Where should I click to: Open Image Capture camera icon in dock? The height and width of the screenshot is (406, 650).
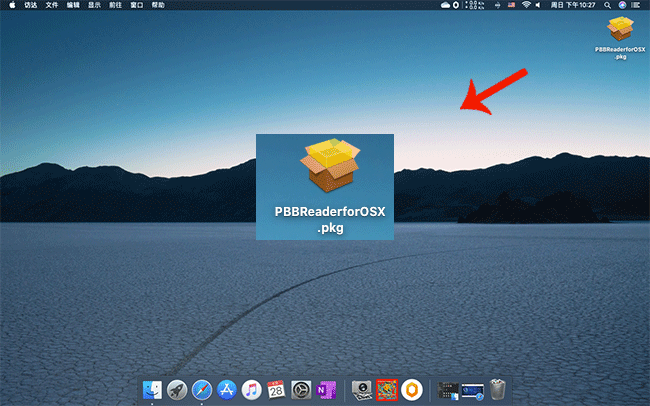point(362,390)
